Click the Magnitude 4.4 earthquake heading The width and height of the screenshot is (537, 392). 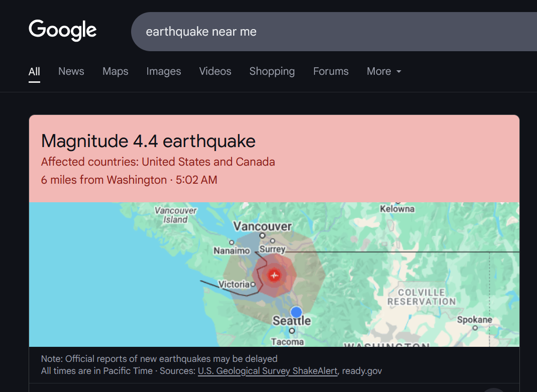pyautogui.click(x=148, y=141)
